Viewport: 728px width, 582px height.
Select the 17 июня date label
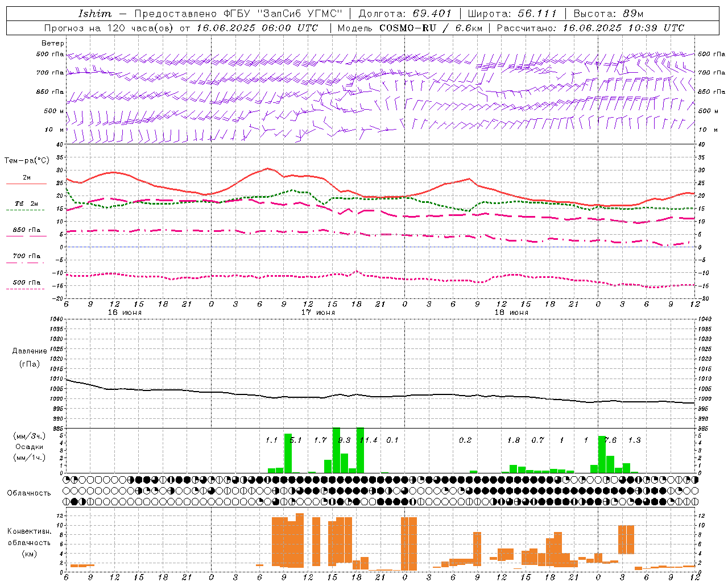pos(318,312)
